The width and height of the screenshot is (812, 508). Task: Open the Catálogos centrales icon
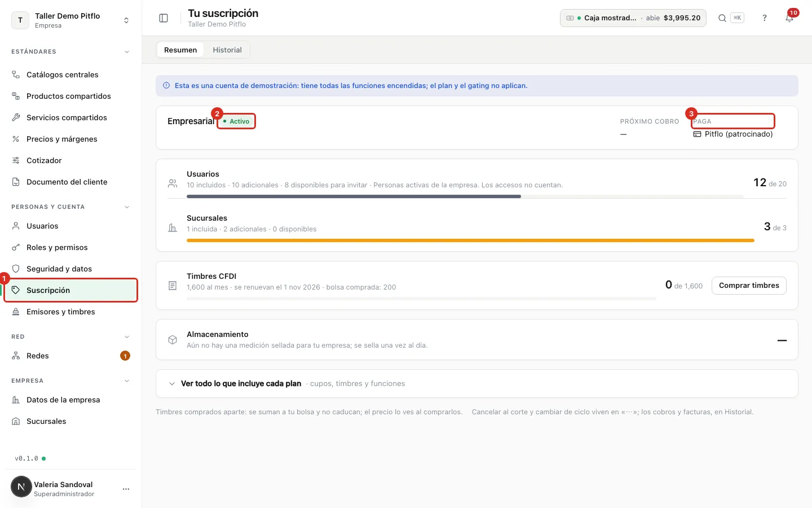[x=16, y=75]
